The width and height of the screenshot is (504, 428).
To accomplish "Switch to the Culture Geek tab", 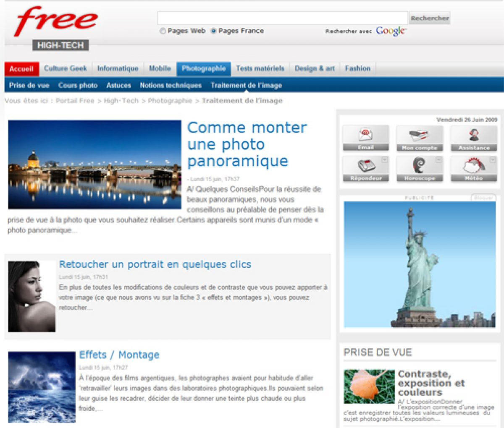I will click(66, 69).
